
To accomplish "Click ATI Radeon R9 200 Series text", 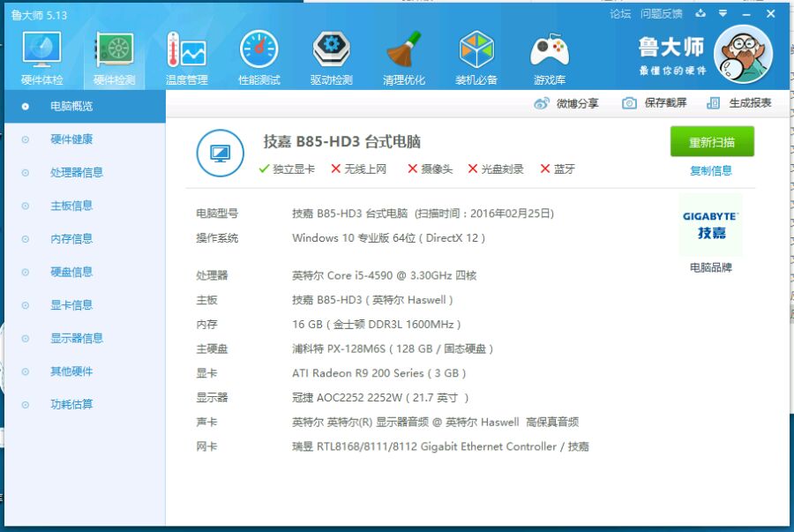I will [378, 373].
